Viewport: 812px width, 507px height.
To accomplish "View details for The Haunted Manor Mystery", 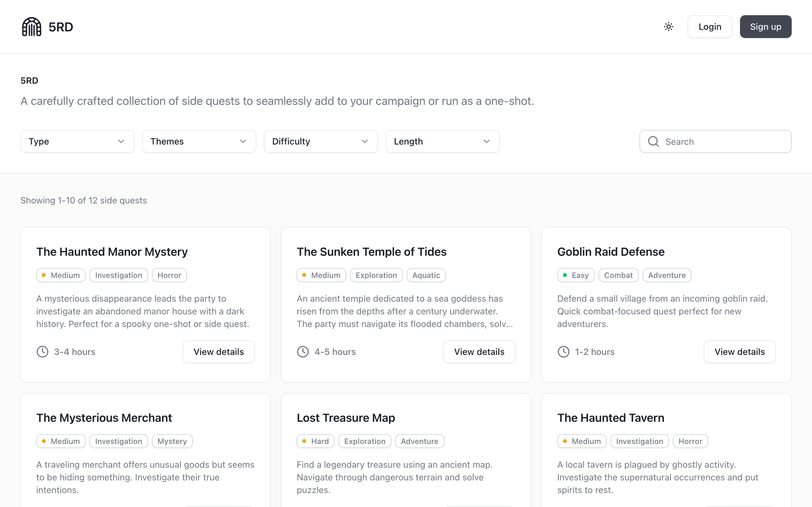I will (219, 352).
